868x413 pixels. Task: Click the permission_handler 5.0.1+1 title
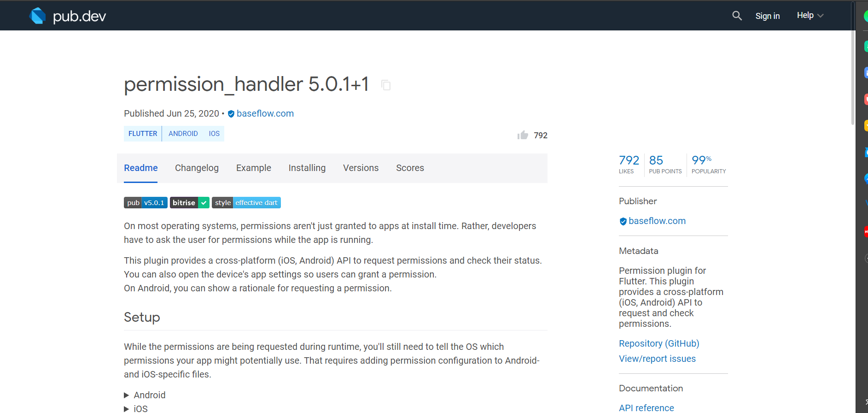tap(246, 84)
